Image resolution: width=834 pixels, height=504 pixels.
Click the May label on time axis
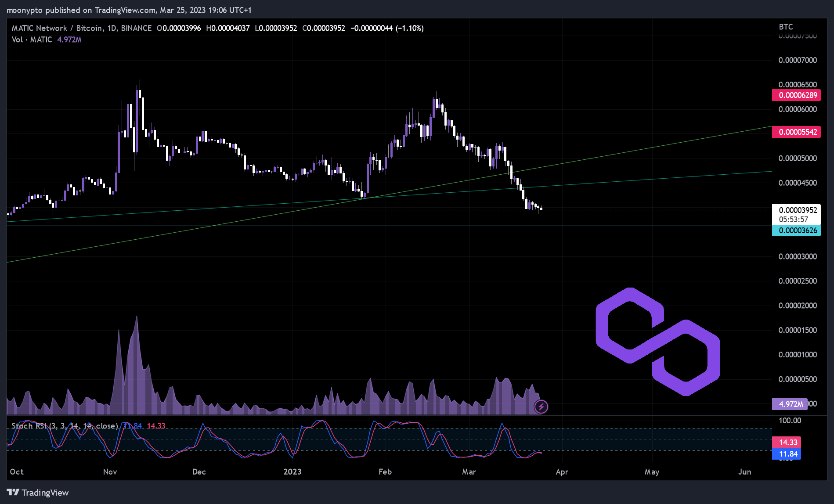coord(652,472)
